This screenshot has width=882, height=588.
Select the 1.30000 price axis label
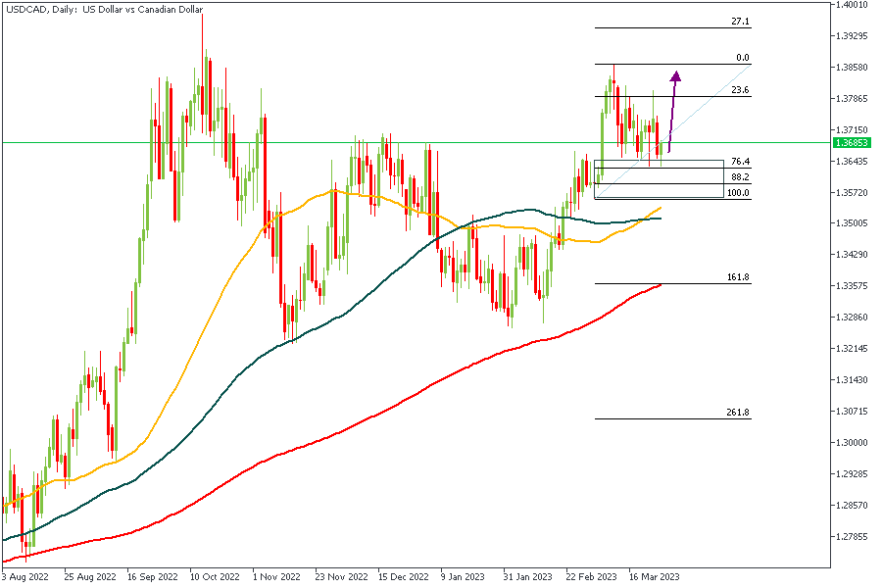849,443
